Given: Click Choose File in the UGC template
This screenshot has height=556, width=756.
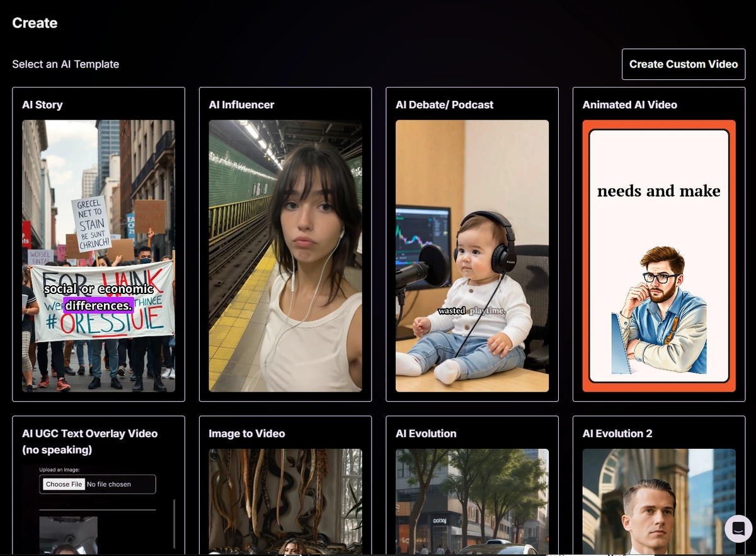Looking at the screenshot, I should 63,484.
